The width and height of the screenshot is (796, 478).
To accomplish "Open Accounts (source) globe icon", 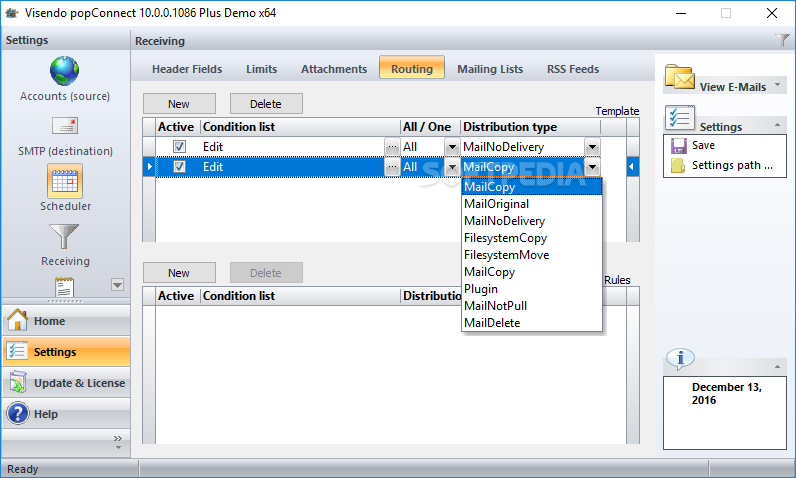I will coord(64,71).
